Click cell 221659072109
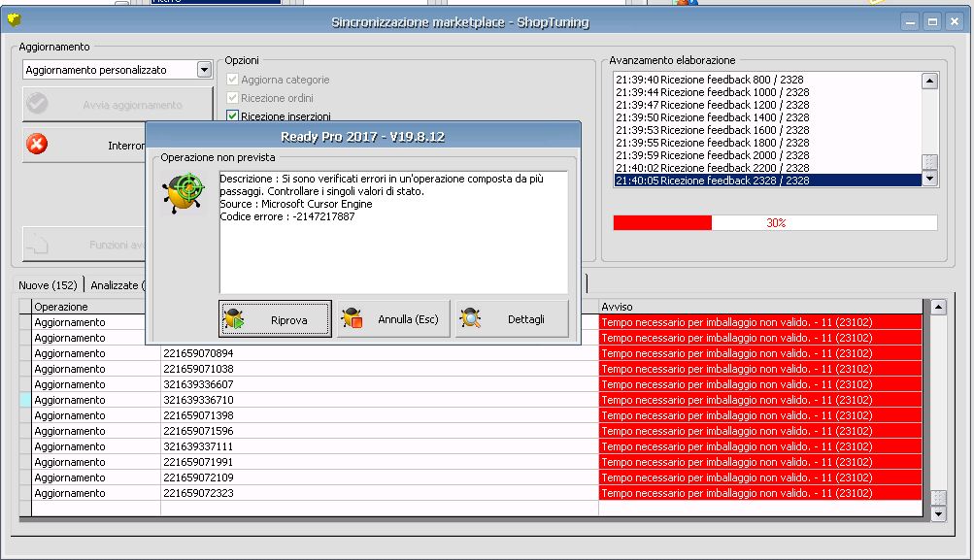974x560 pixels. click(x=380, y=478)
